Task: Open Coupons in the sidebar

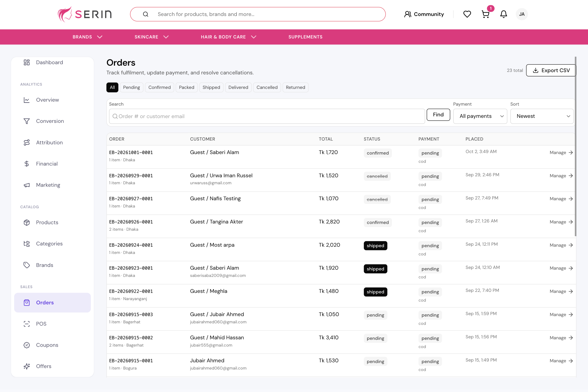Action: tap(52, 345)
